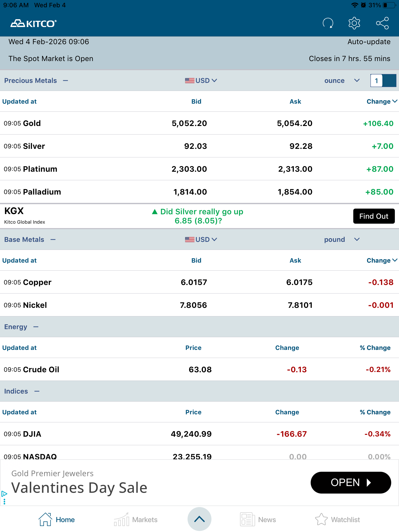
Task: Open the Crude Oil row
Action: coord(199,369)
